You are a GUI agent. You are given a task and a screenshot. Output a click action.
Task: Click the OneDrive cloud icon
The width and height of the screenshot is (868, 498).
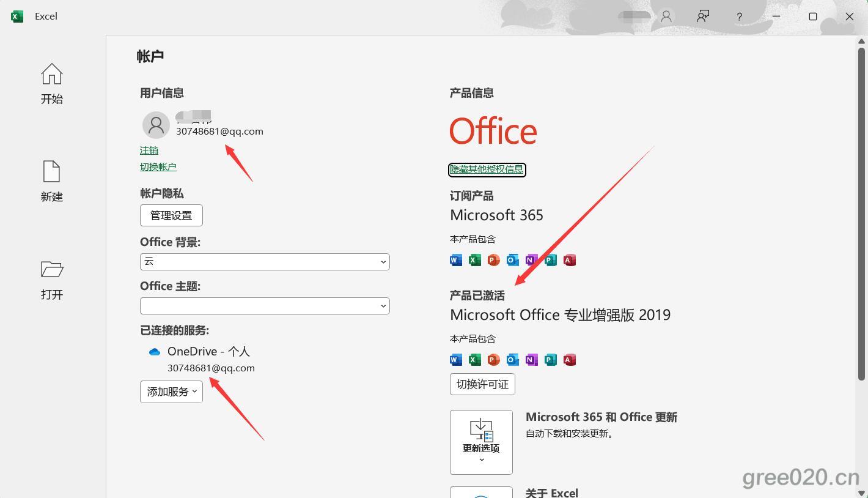pos(155,352)
